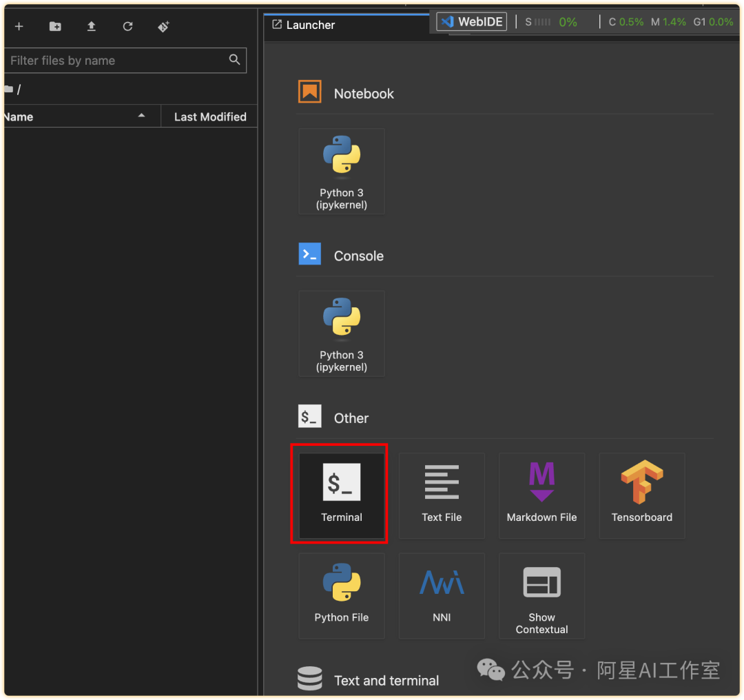Viewport: 744px width, 700px height.
Task: Create a new Python File
Action: coord(342,595)
